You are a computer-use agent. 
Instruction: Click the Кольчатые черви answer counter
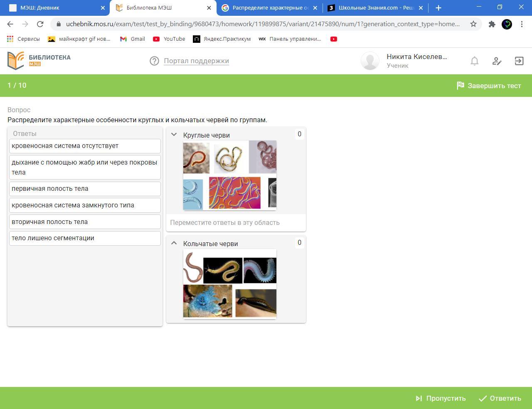(x=299, y=243)
